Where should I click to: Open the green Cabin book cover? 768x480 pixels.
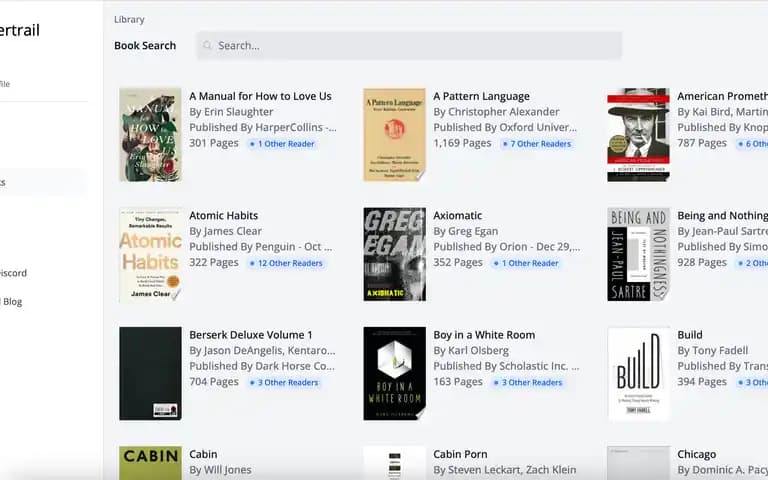[x=150, y=463]
